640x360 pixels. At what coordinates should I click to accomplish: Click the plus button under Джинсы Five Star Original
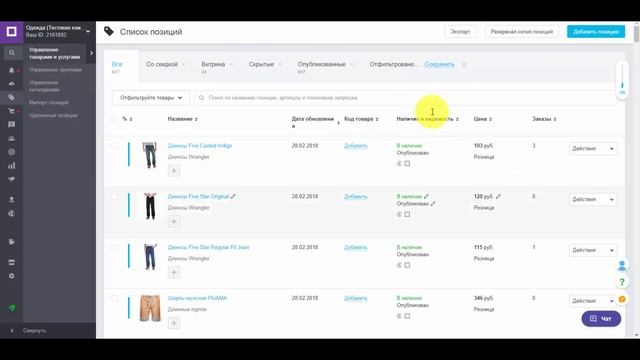174,221
